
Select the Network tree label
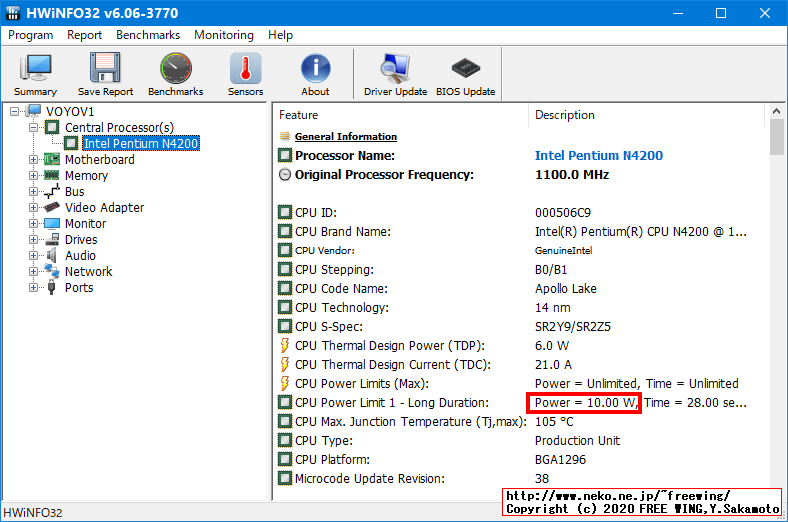point(88,271)
